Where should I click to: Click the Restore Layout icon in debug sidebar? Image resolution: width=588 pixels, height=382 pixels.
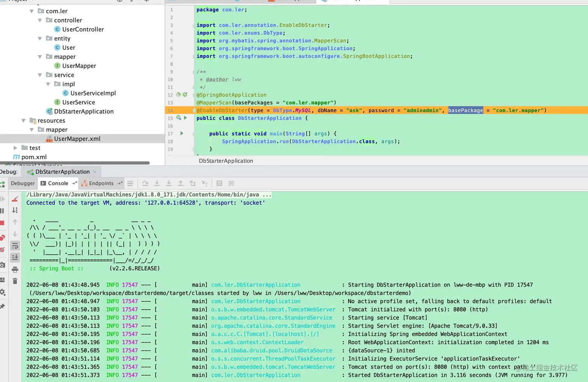point(2,280)
